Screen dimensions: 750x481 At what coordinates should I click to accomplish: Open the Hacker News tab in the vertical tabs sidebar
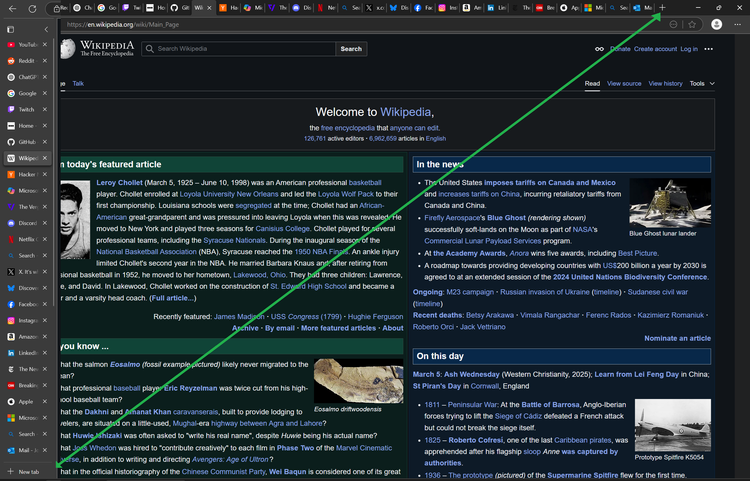coord(24,175)
